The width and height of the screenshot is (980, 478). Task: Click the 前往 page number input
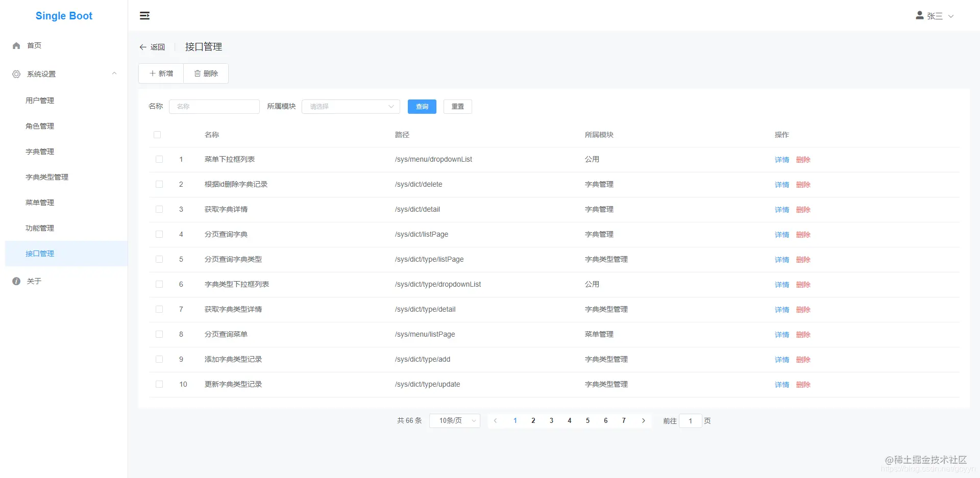click(690, 421)
